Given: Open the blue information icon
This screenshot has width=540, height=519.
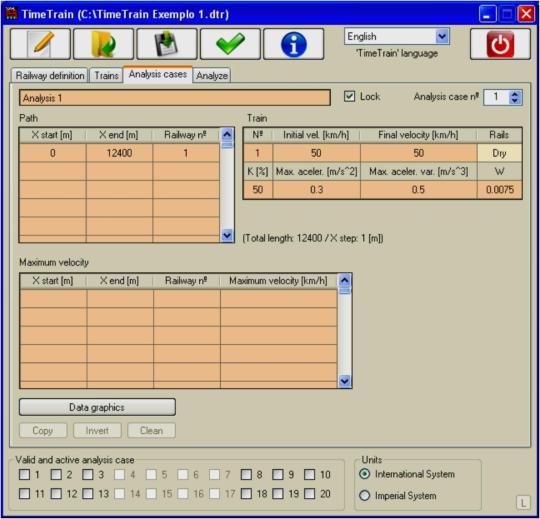Looking at the screenshot, I should (x=294, y=44).
